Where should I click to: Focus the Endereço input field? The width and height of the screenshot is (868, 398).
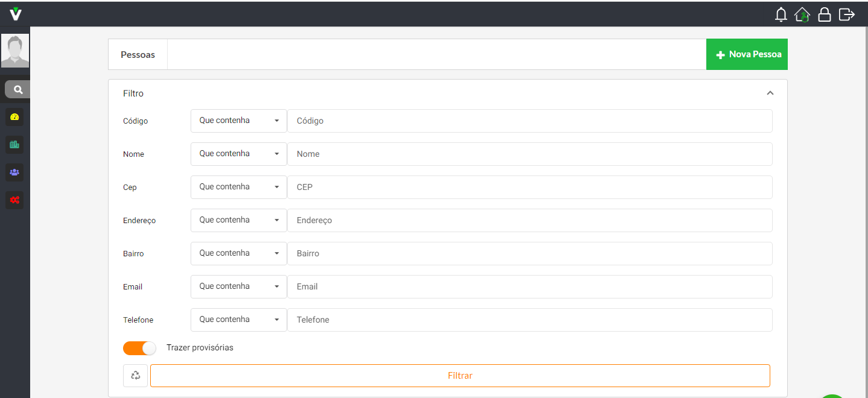(x=530, y=220)
